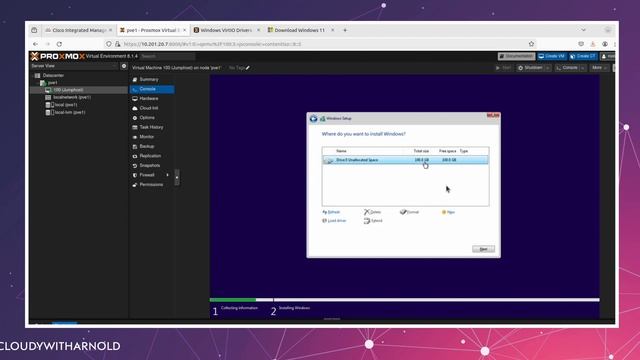Click the disabled Start button

point(503,68)
